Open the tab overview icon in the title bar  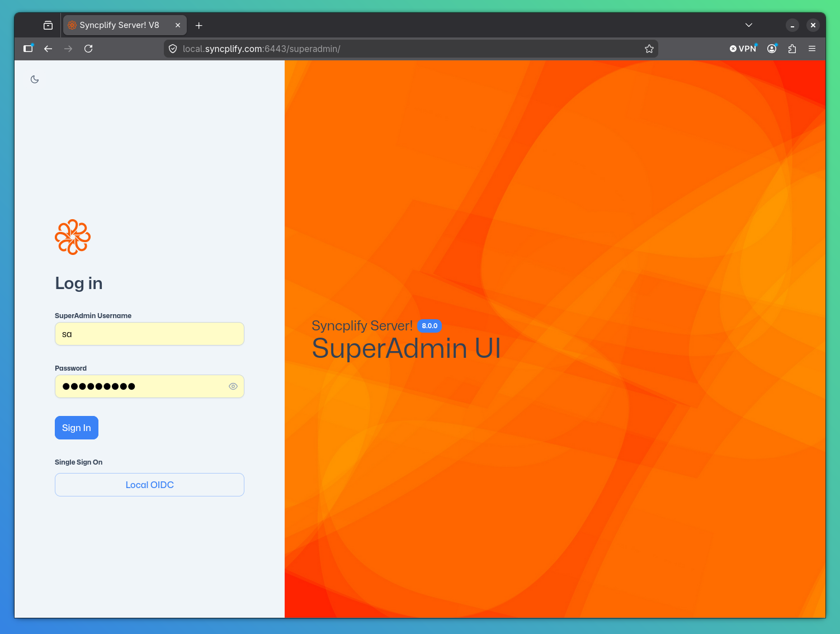48,25
